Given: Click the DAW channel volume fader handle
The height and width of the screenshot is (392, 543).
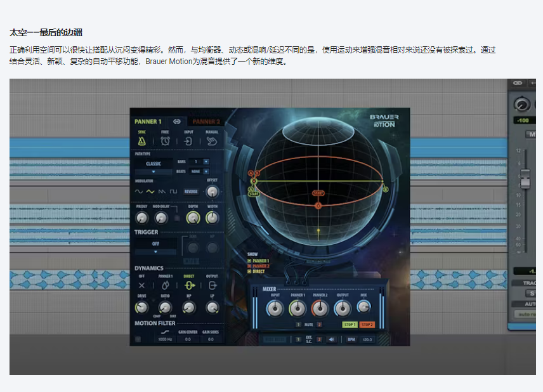Looking at the screenshot, I should point(525,178).
